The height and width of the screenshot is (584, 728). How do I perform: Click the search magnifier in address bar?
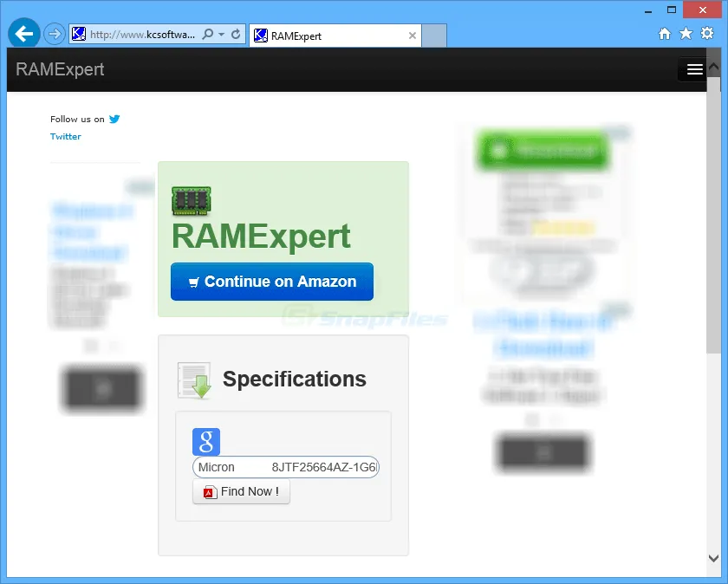(x=207, y=35)
